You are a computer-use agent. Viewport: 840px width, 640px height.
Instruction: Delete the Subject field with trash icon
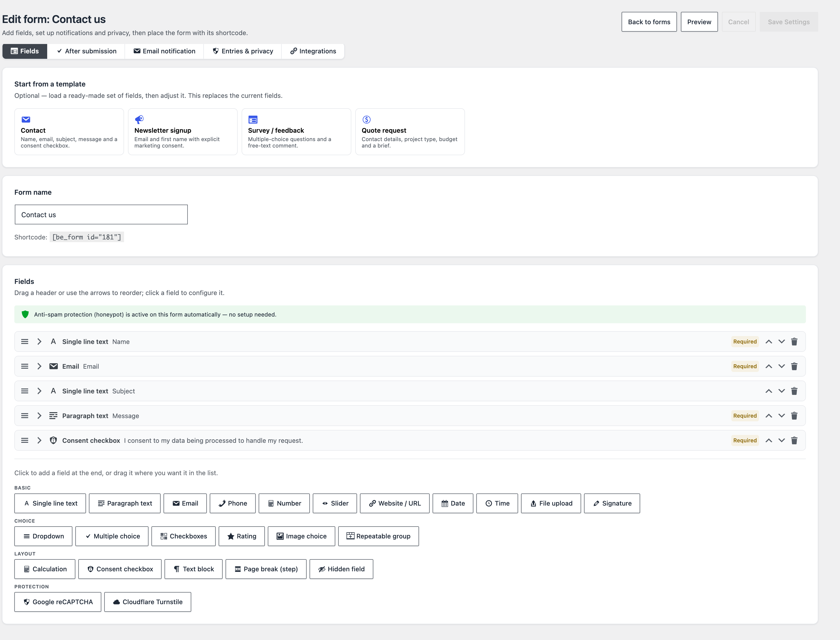pyautogui.click(x=794, y=391)
